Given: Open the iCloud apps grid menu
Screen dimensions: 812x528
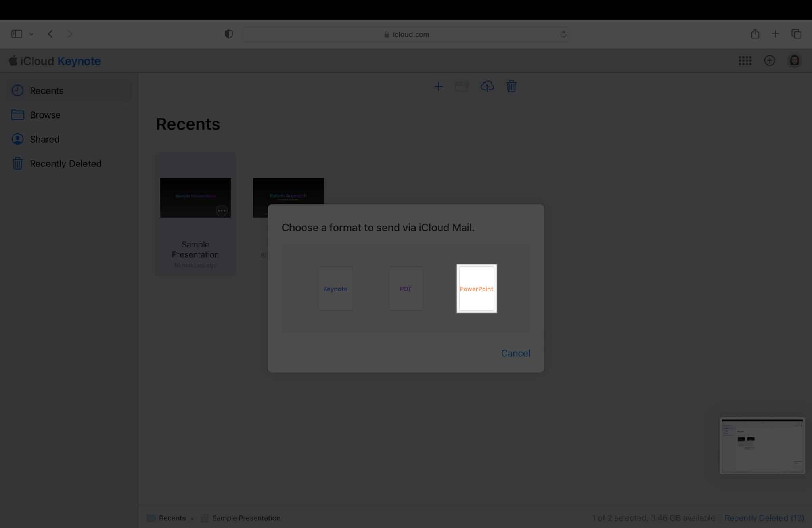Looking at the screenshot, I should [745, 61].
